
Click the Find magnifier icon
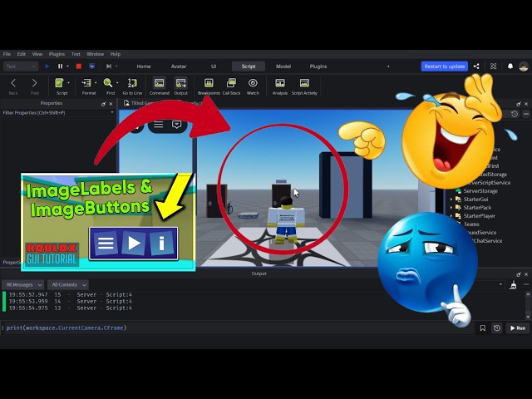coord(108,83)
